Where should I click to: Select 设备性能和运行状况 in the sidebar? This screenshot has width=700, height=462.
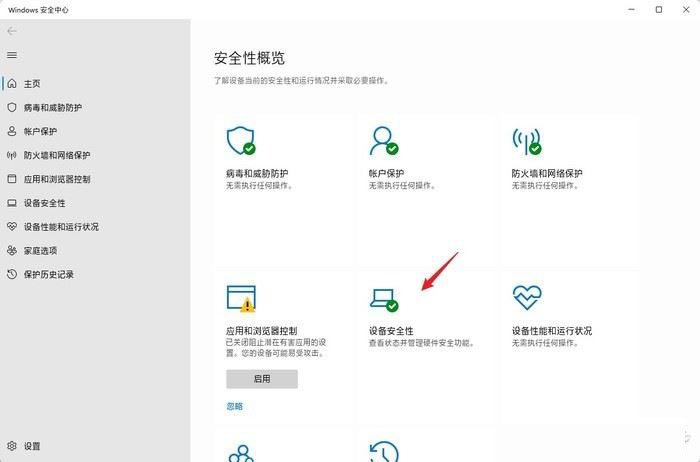[61, 227]
